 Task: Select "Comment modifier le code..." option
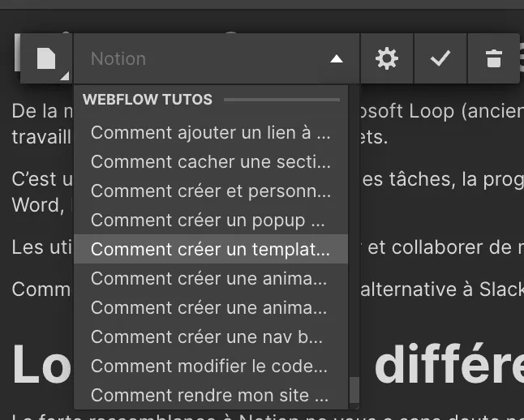tap(211, 366)
